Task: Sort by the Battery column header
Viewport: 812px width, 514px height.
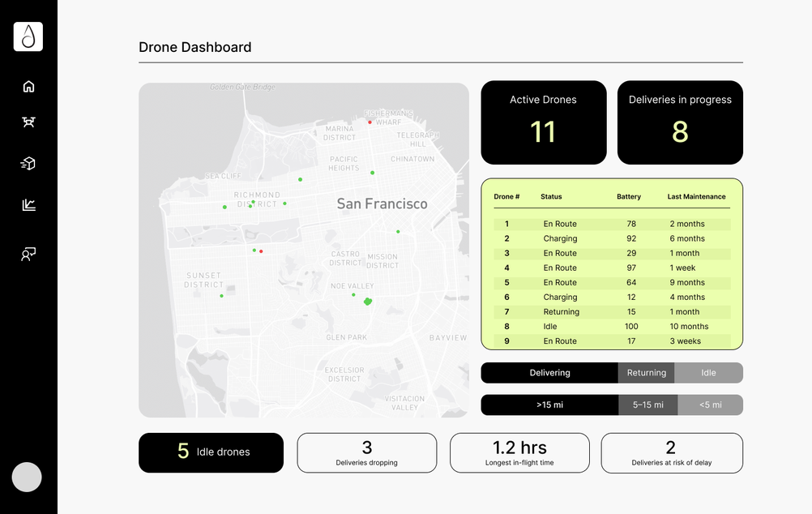Action: pyautogui.click(x=629, y=196)
